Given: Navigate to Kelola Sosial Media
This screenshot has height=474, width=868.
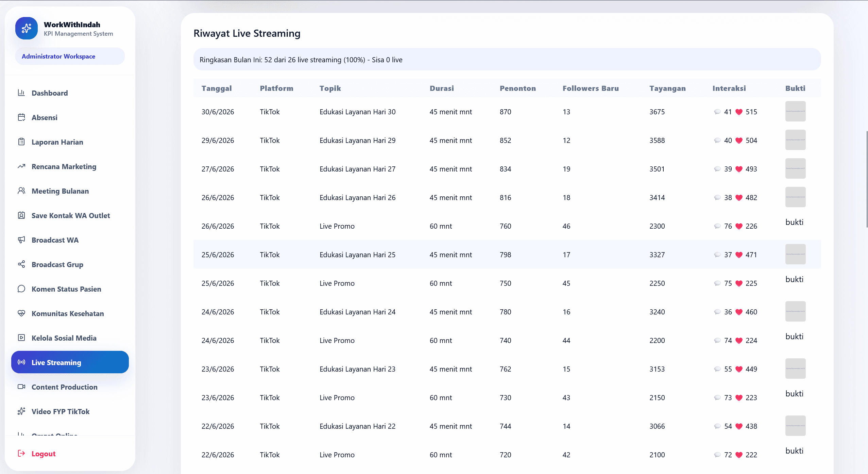Looking at the screenshot, I should 70,338.
